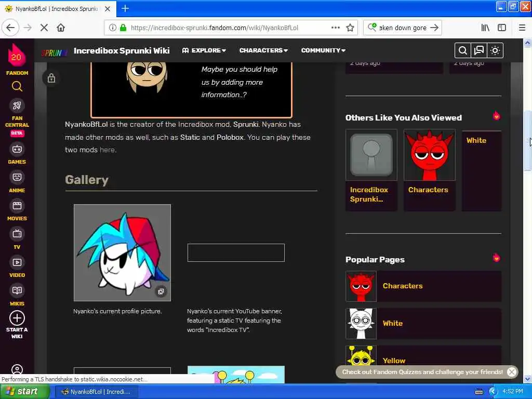
Task: Dismiss the Fandom Quizzes notification
Action: 512,372
